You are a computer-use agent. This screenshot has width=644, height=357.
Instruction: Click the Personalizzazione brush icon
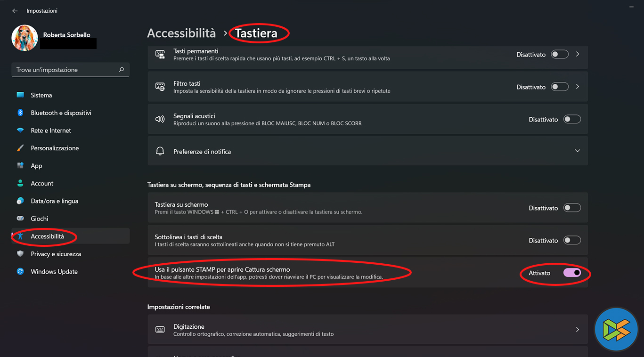tap(20, 148)
